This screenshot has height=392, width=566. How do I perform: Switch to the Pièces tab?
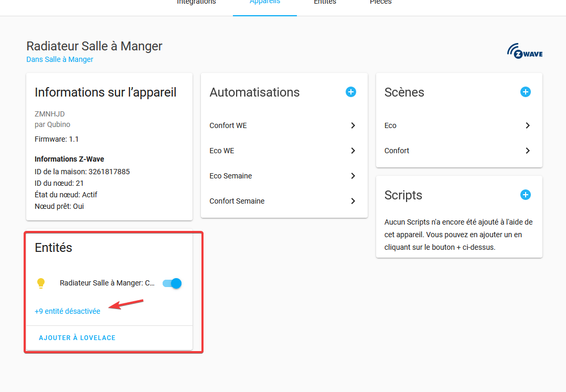380,2
